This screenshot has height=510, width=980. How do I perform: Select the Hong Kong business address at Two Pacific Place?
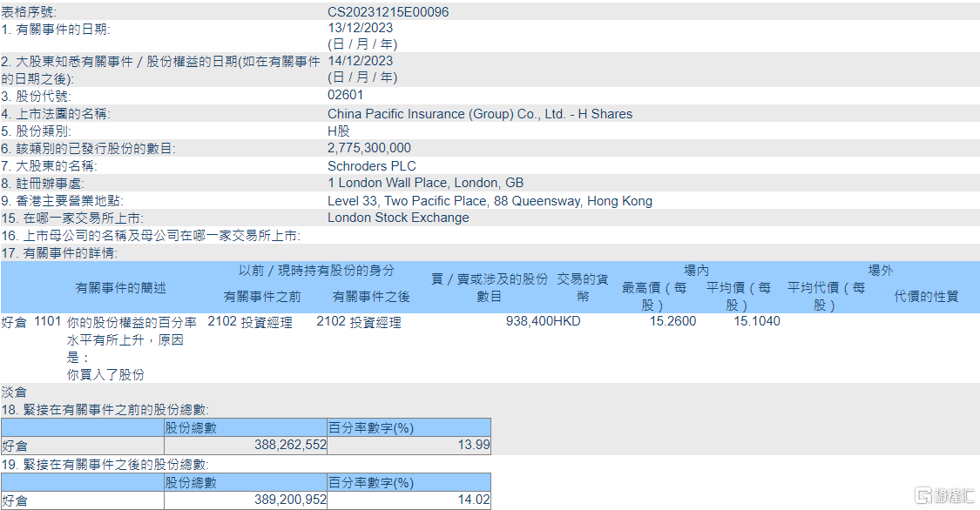pos(488,199)
